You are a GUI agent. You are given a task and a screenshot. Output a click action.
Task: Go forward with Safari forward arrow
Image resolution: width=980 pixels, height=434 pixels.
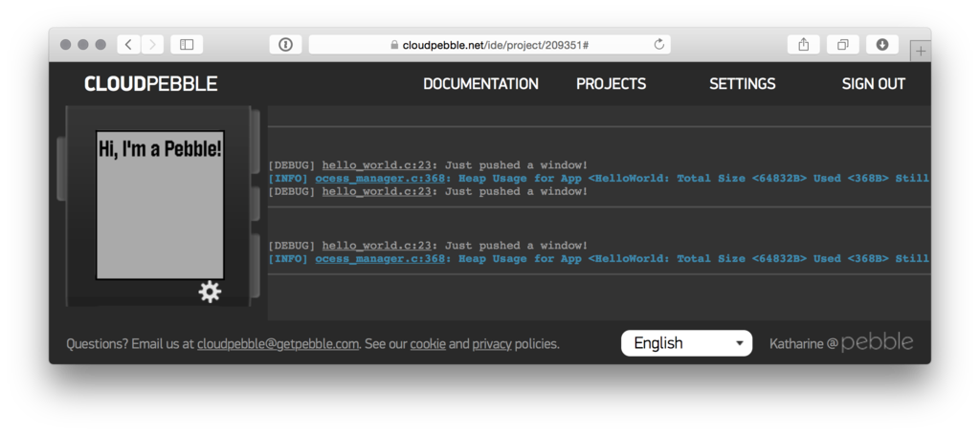152,44
